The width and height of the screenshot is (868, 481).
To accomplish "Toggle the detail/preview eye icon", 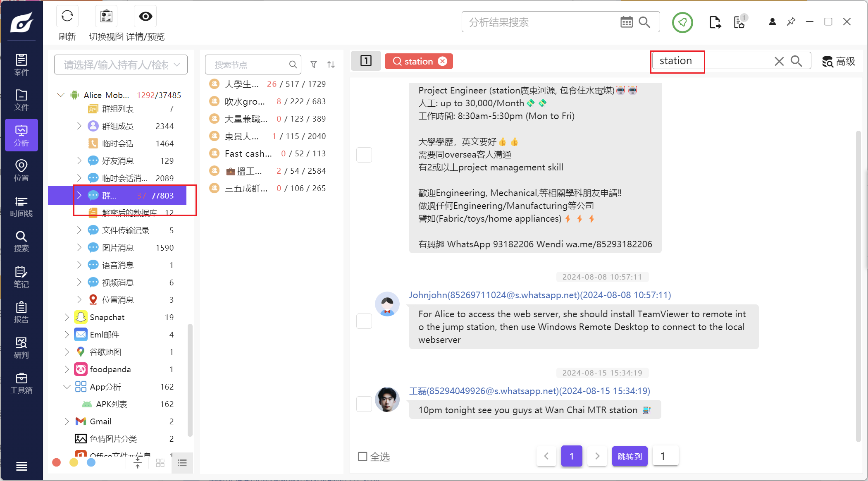I will tap(145, 17).
